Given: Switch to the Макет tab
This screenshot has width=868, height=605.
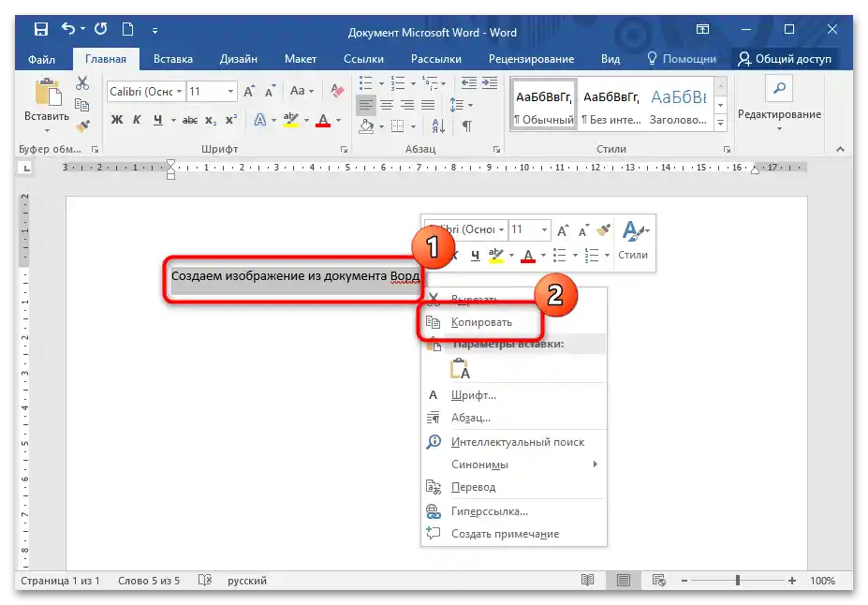Looking at the screenshot, I should 301,59.
